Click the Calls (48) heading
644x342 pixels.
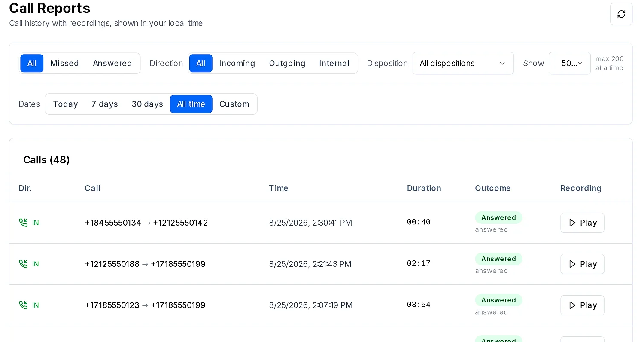[46, 160]
